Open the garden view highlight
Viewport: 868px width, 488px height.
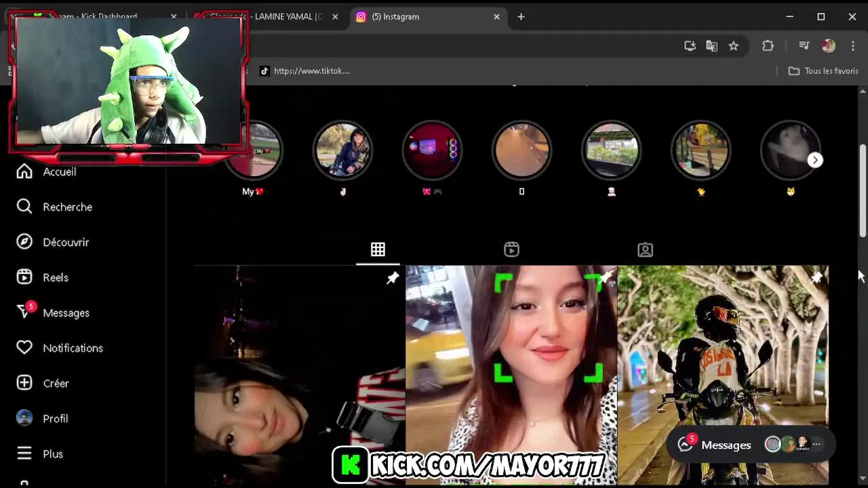point(611,150)
